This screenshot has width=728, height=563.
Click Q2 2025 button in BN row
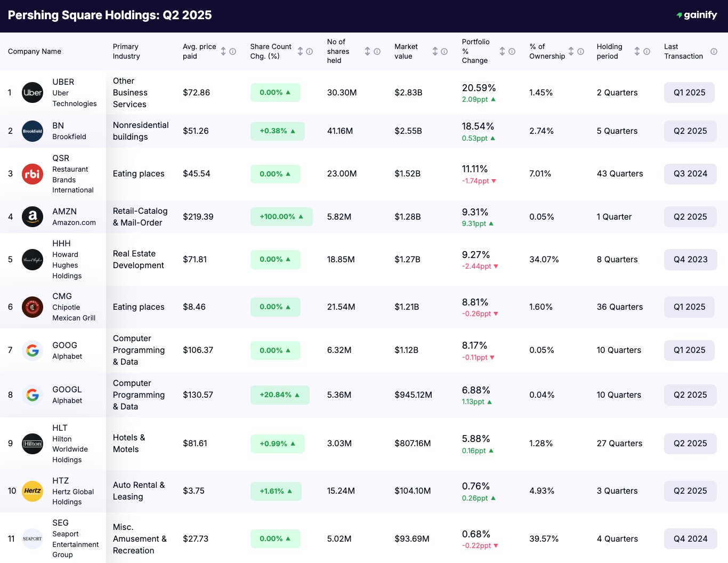[x=690, y=131]
